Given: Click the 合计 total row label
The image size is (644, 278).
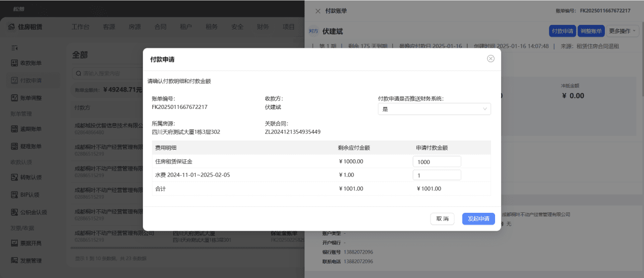Looking at the screenshot, I should click(161, 188).
